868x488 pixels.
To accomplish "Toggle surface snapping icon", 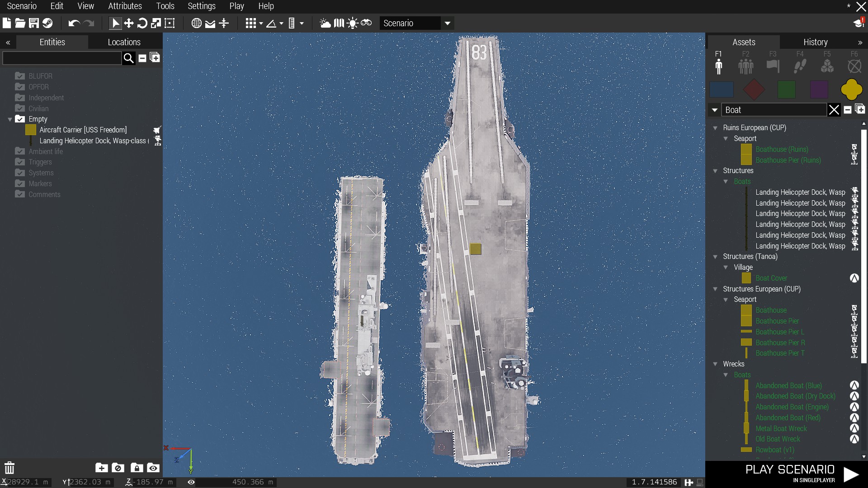I will click(x=210, y=23).
